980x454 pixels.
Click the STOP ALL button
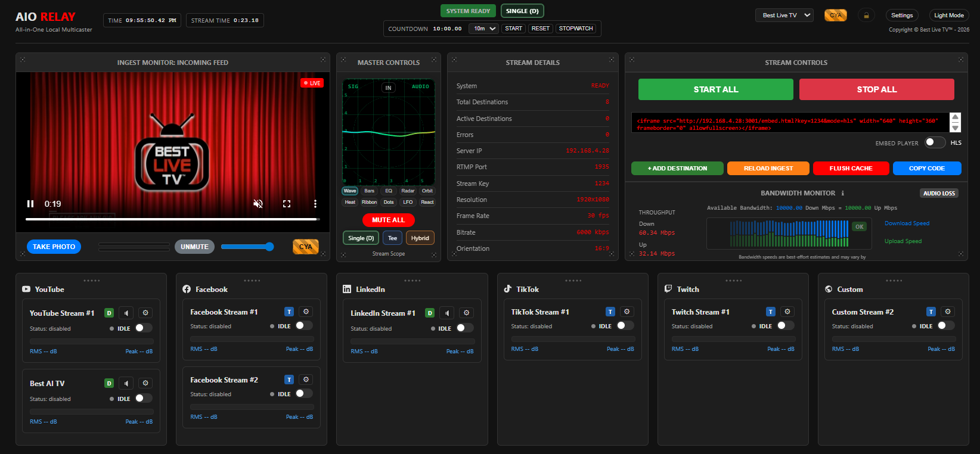click(x=877, y=89)
